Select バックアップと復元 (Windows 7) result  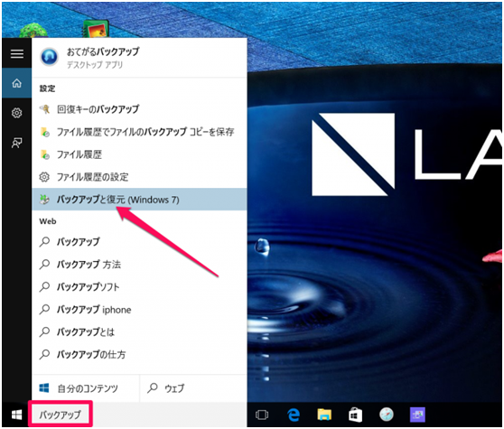coord(139,200)
